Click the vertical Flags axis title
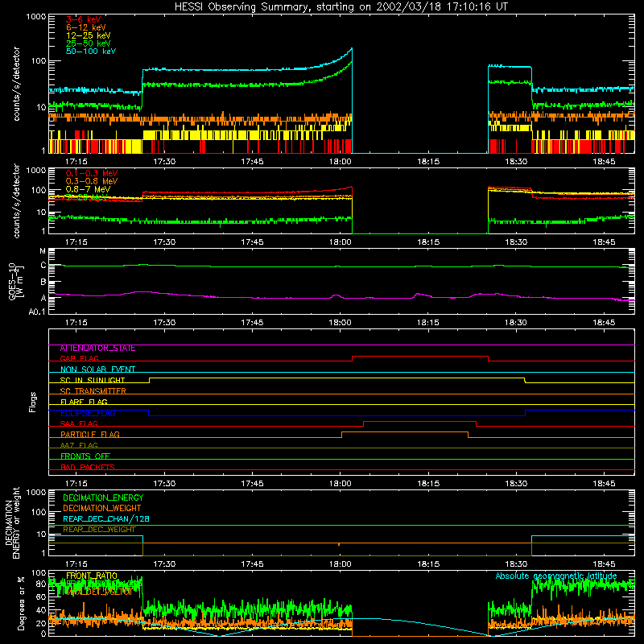 click(x=33, y=402)
